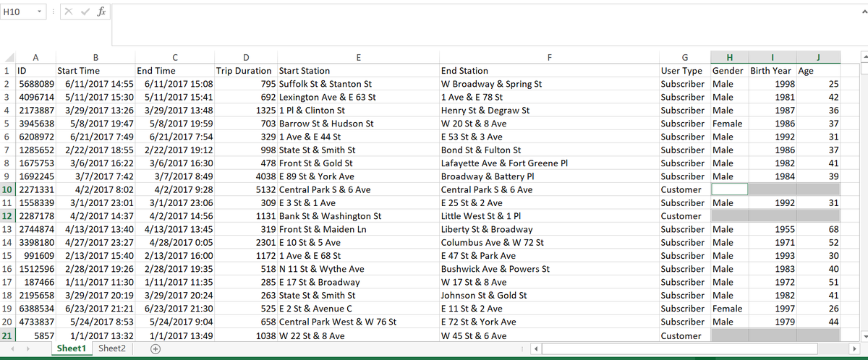Image resolution: width=868 pixels, height=360 pixels.
Task: Select row 10 header
Action: pos(7,189)
